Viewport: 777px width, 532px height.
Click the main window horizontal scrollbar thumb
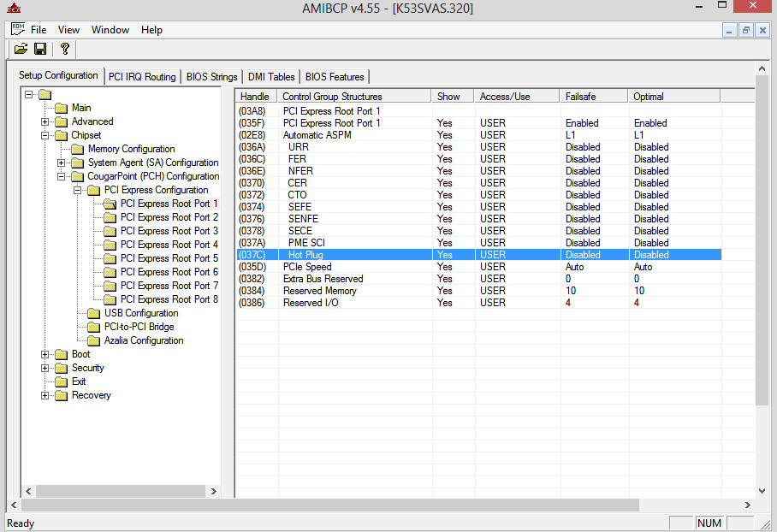330,505
